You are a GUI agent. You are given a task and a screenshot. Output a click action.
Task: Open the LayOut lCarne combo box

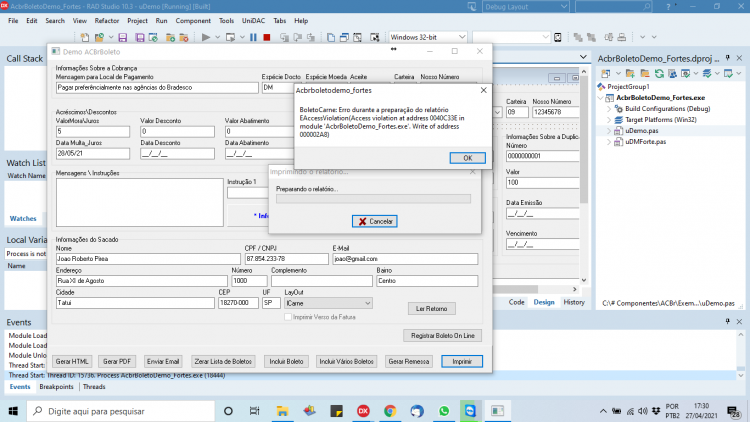pos(328,303)
